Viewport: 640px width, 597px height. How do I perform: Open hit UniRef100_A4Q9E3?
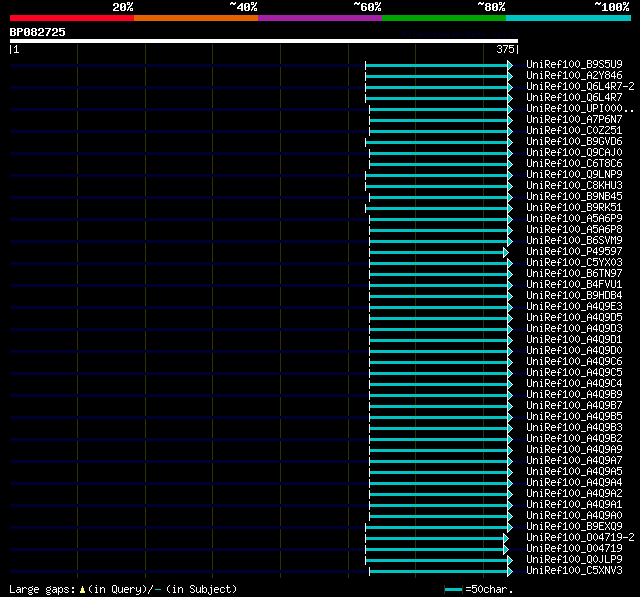pyautogui.click(x=574, y=307)
